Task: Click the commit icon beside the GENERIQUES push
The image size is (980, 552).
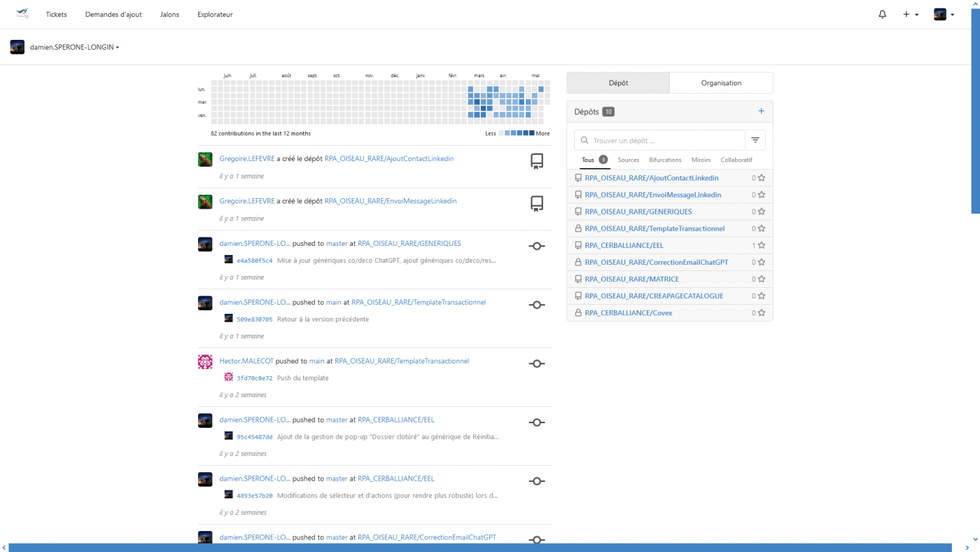Action: (536, 246)
